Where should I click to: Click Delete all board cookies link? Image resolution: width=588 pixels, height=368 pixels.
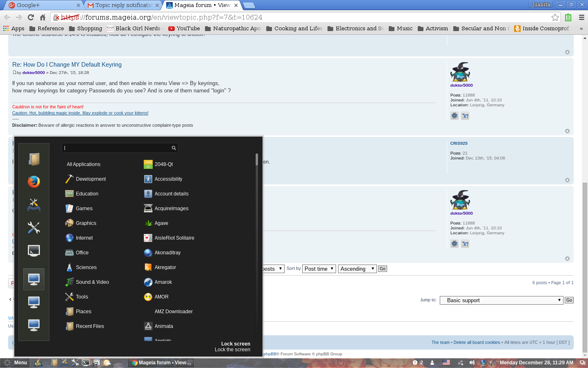(477, 343)
